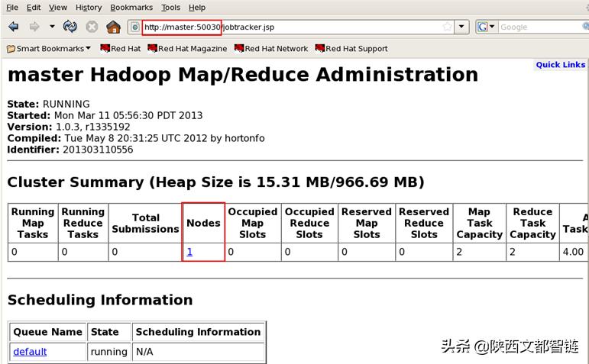Click the Started date Mon Mar 11 text
589x364 pixels.
pos(128,115)
